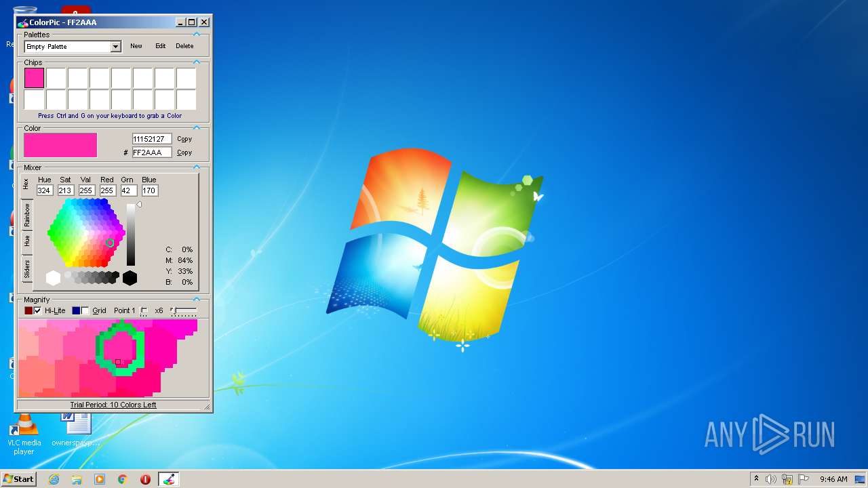Click the Red value field
This screenshot has width=868, height=488.
108,190
